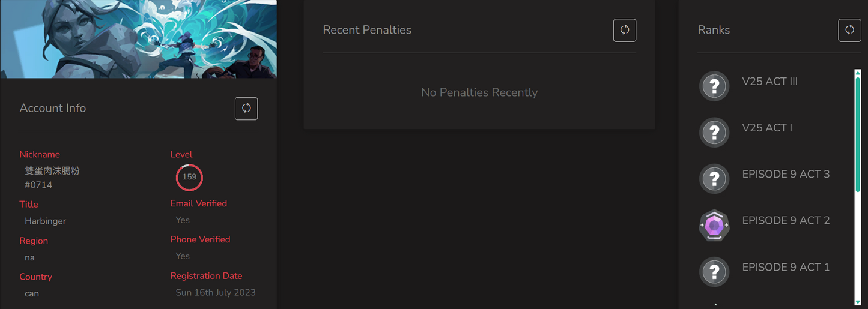
Task: Click the purple rank badge for Episode 9 Act 2
Action: pyautogui.click(x=714, y=226)
